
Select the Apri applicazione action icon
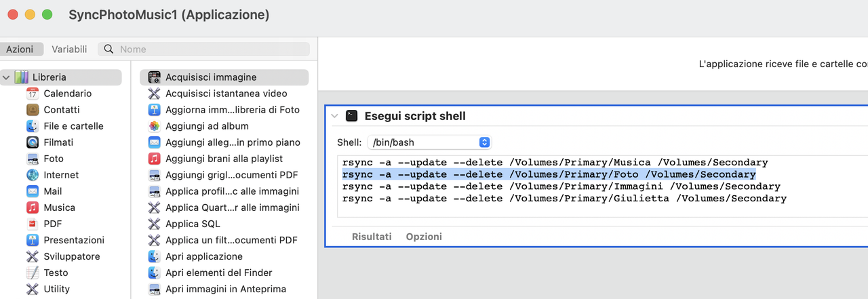(x=154, y=256)
